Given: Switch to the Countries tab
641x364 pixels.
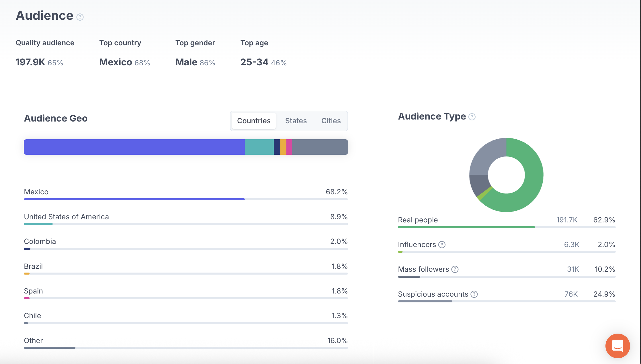Looking at the screenshot, I should click(x=254, y=121).
